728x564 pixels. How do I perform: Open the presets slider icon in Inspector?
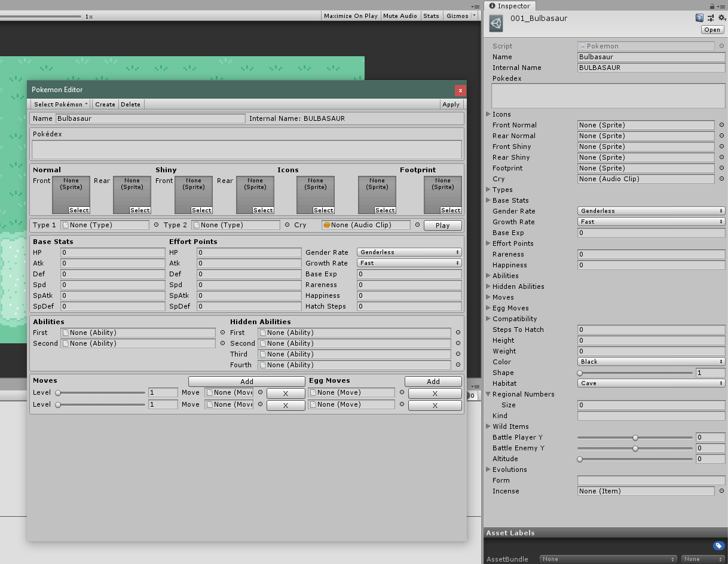(711, 19)
